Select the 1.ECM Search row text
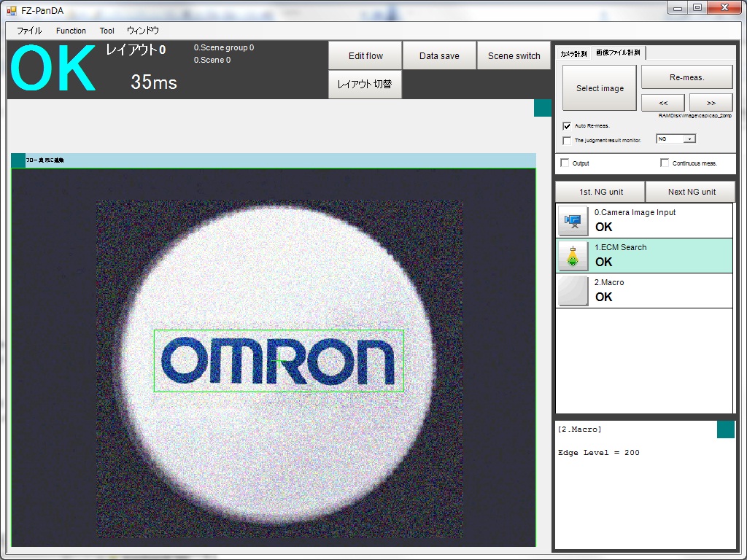The height and width of the screenshot is (560, 747). (620, 247)
